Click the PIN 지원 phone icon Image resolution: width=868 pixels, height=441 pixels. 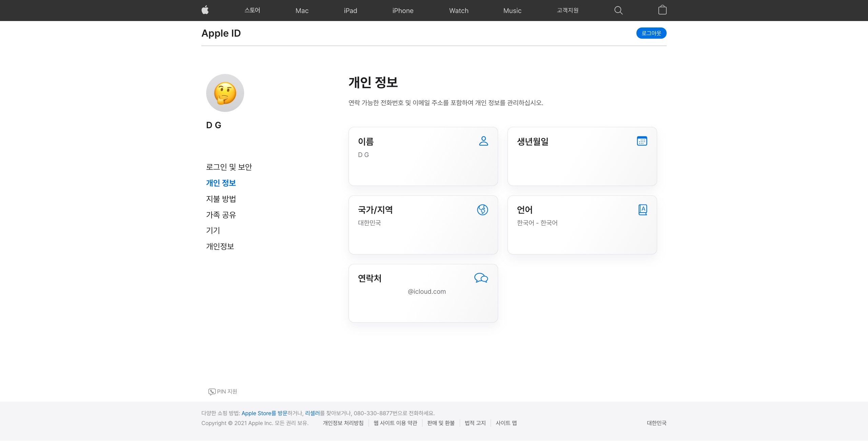coord(212,392)
